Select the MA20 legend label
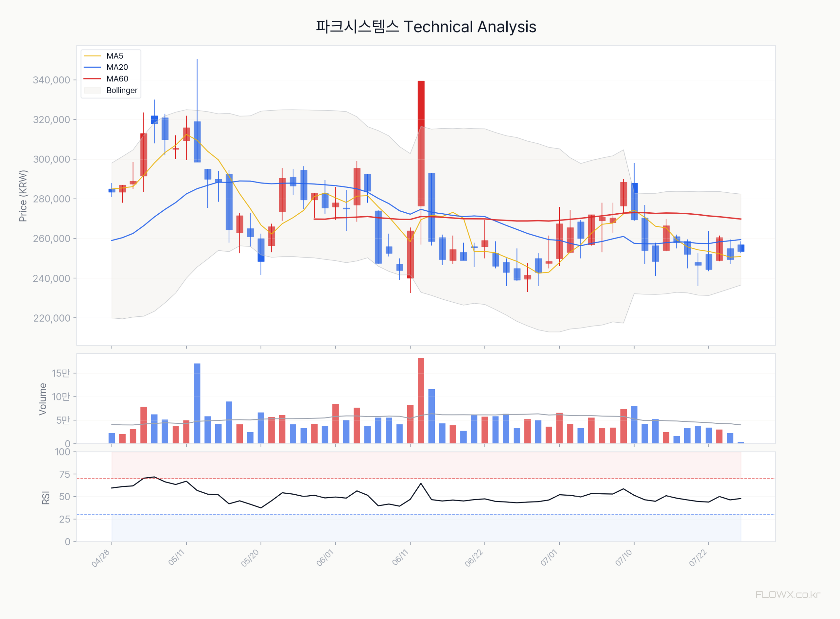 pos(117,67)
